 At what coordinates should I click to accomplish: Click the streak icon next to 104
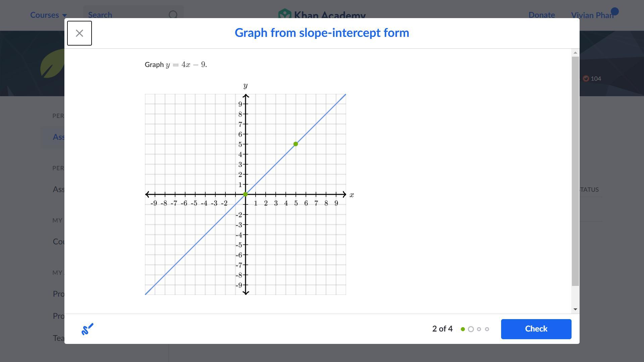pyautogui.click(x=586, y=78)
